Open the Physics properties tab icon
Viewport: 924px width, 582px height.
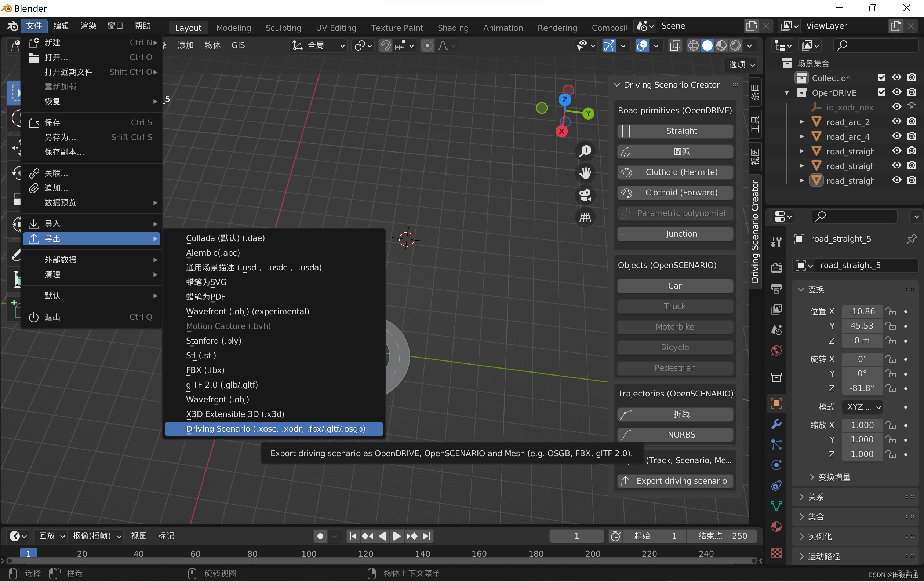click(776, 465)
